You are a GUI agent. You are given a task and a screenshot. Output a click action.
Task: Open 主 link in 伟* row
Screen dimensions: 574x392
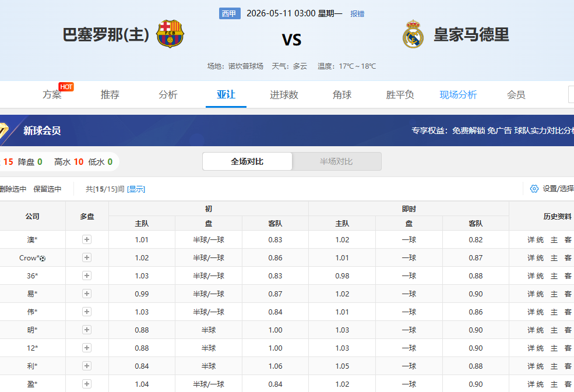click(554, 312)
